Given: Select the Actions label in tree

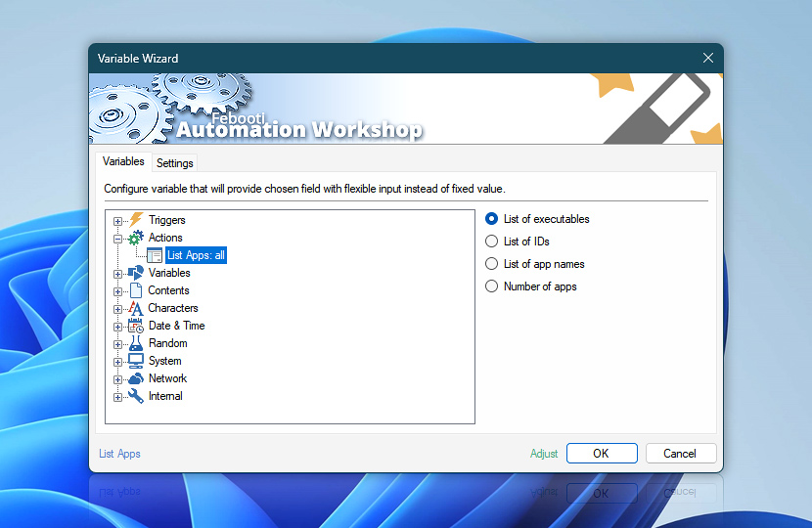Looking at the screenshot, I should pyautogui.click(x=165, y=238).
